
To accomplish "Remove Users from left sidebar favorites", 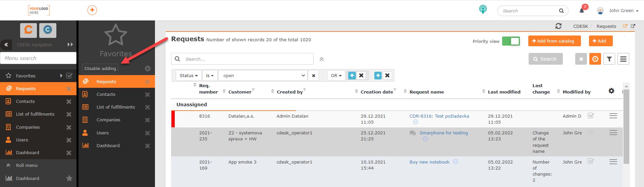I will click(x=69, y=140).
